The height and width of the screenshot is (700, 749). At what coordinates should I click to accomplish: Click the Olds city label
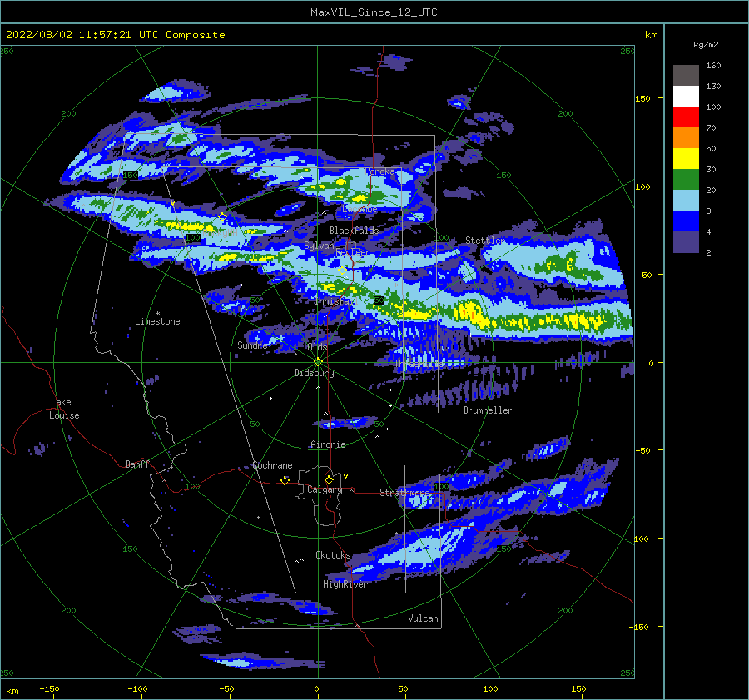point(317,347)
